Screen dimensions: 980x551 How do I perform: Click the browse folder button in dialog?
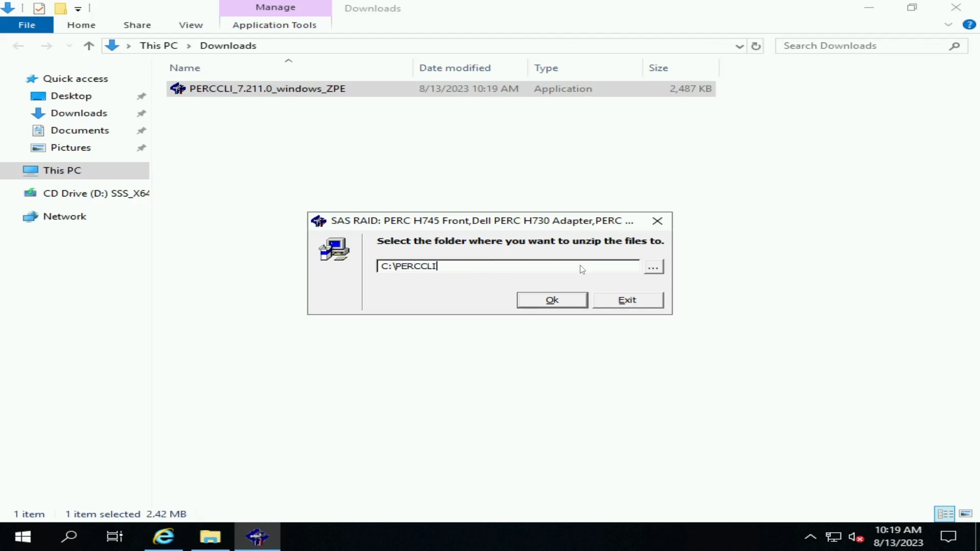pyautogui.click(x=653, y=267)
